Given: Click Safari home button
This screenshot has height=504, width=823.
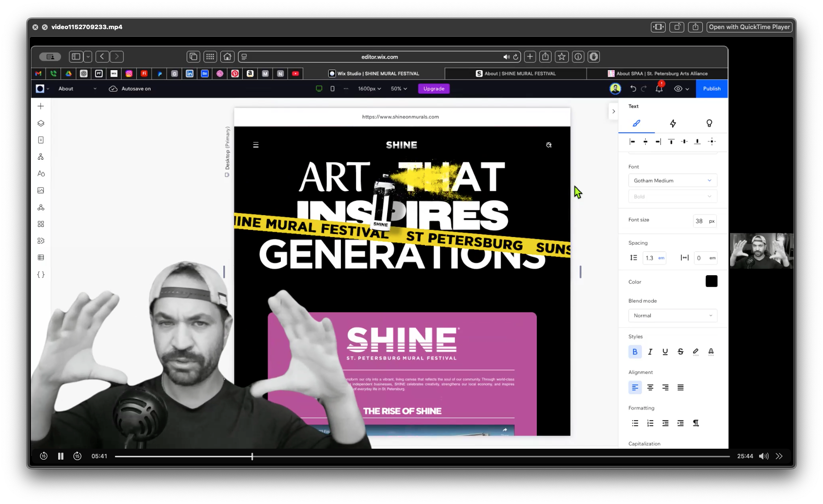Looking at the screenshot, I should coord(227,57).
